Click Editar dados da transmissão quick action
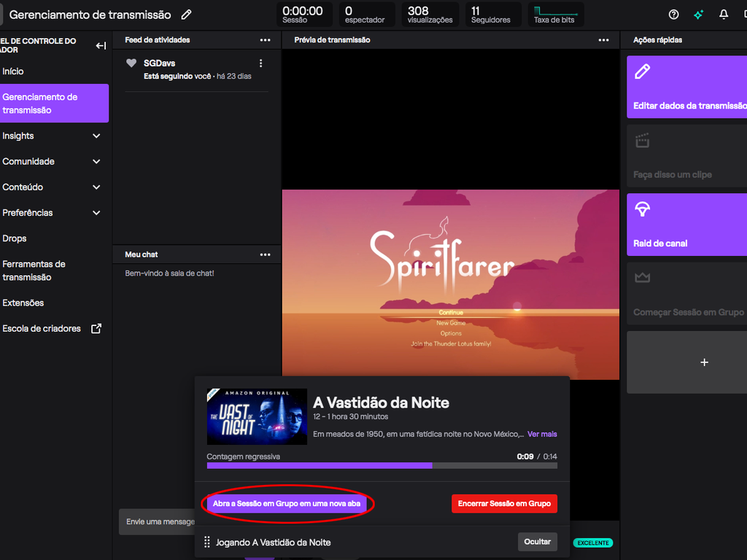 687,87
